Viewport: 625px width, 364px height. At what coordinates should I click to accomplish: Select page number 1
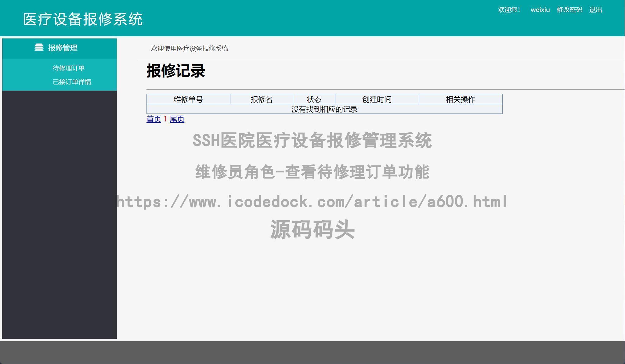pyautogui.click(x=165, y=119)
